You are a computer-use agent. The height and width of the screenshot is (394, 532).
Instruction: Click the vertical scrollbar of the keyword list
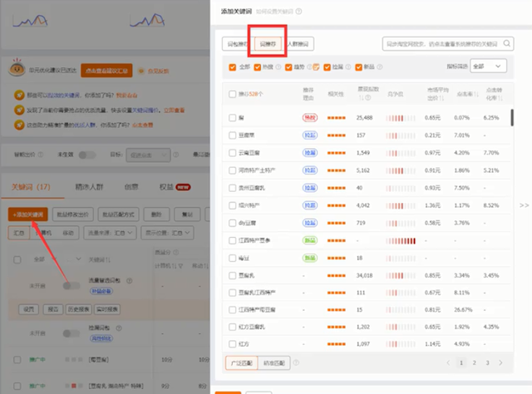point(512,117)
